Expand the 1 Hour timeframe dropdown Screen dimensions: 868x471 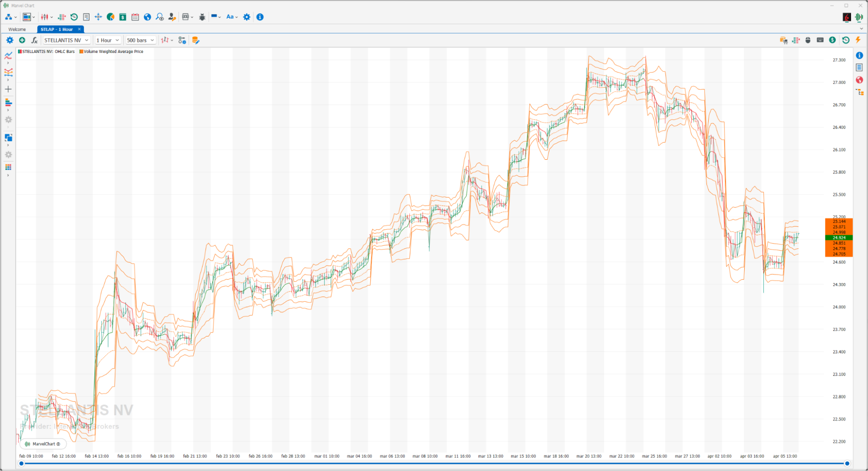pyautogui.click(x=107, y=40)
